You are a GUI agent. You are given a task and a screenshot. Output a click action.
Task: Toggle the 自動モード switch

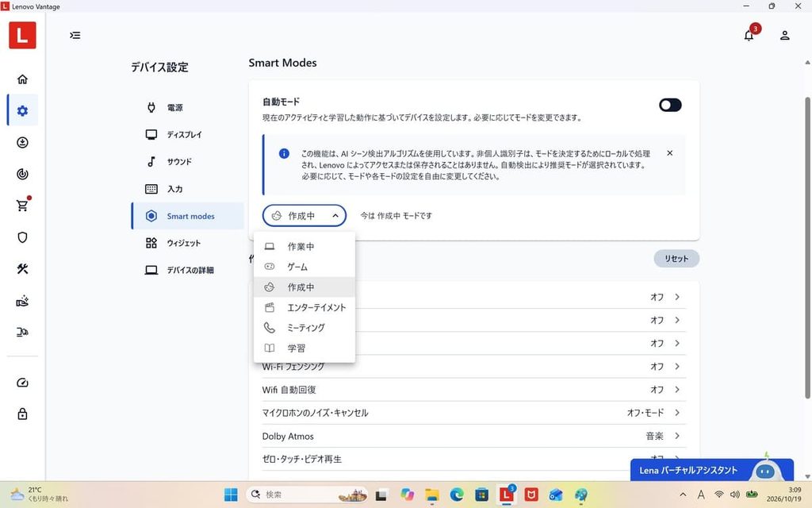click(x=670, y=106)
